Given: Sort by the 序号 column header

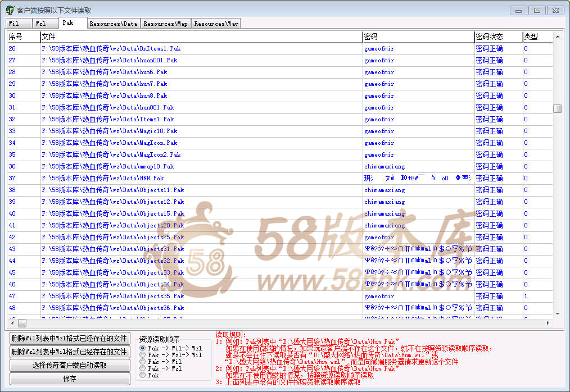Looking at the screenshot, I should (x=23, y=37).
